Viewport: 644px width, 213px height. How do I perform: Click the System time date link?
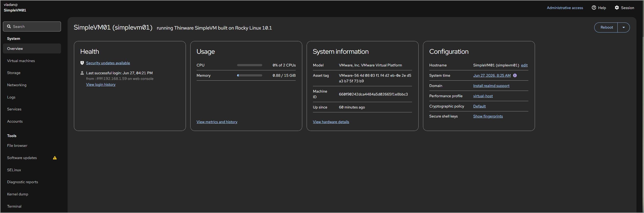(492, 75)
